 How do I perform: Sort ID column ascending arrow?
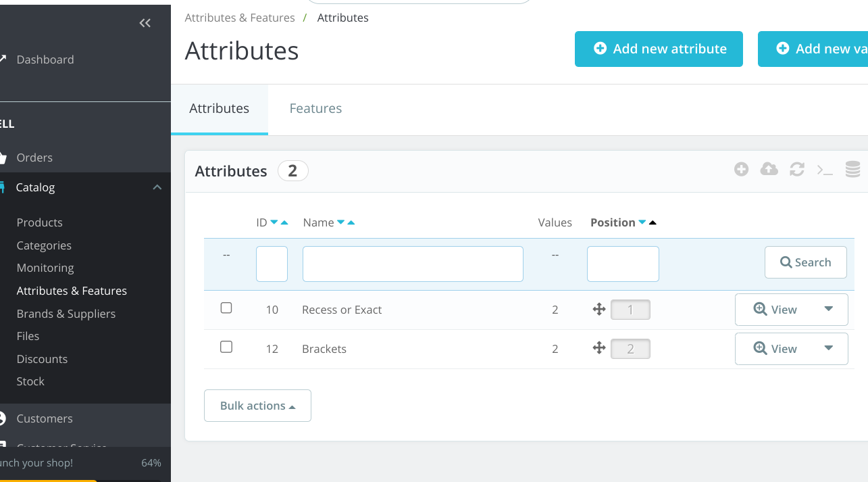tap(284, 222)
